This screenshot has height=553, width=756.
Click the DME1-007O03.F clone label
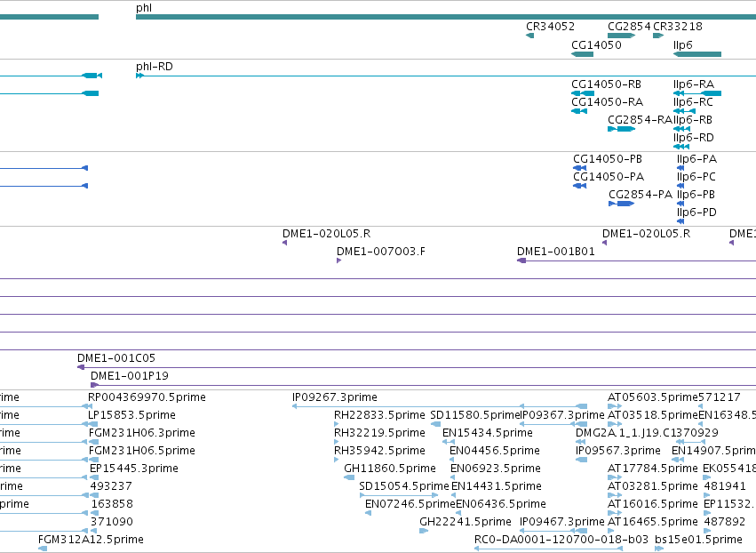381,252
